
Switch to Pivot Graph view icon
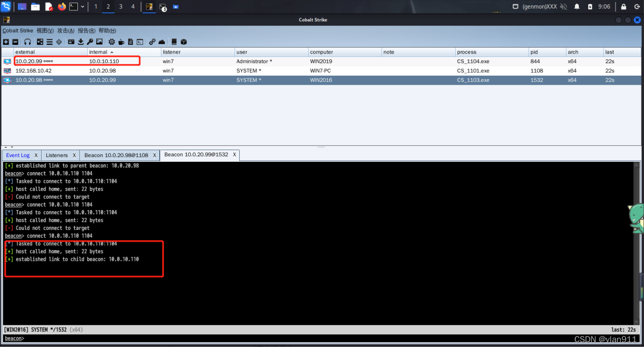click(40, 42)
